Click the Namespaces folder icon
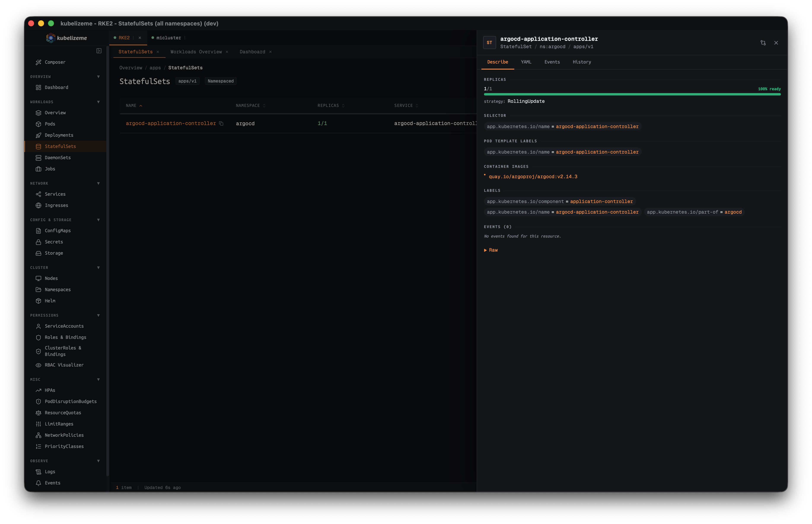 (x=38, y=290)
